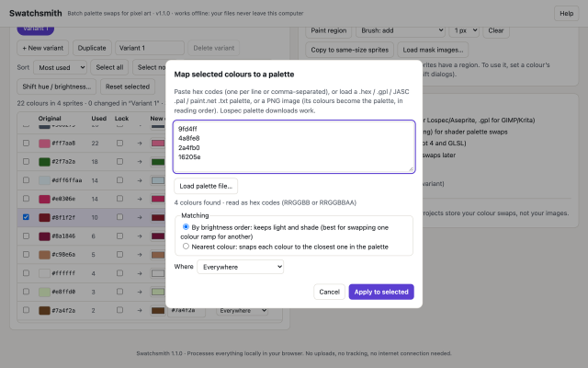Image resolution: width=588 pixels, height=368 pixels.
Task: Click the original swatch of #8f1f2f
Action: [44, 217]
